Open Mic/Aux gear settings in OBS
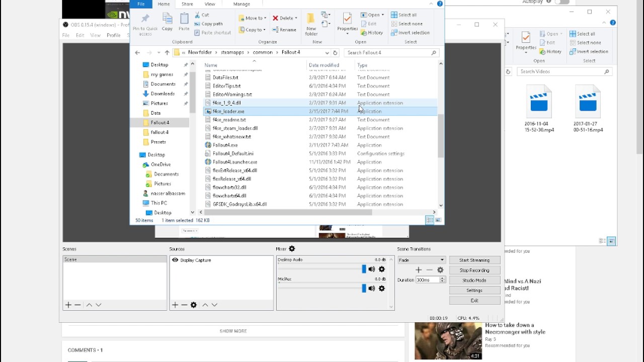The width and height of the screenshot is (644, 362). (x=382, y=288)
